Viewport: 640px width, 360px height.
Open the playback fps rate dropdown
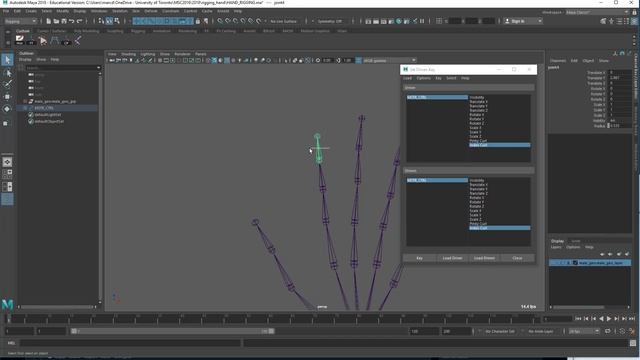[584, 331]
